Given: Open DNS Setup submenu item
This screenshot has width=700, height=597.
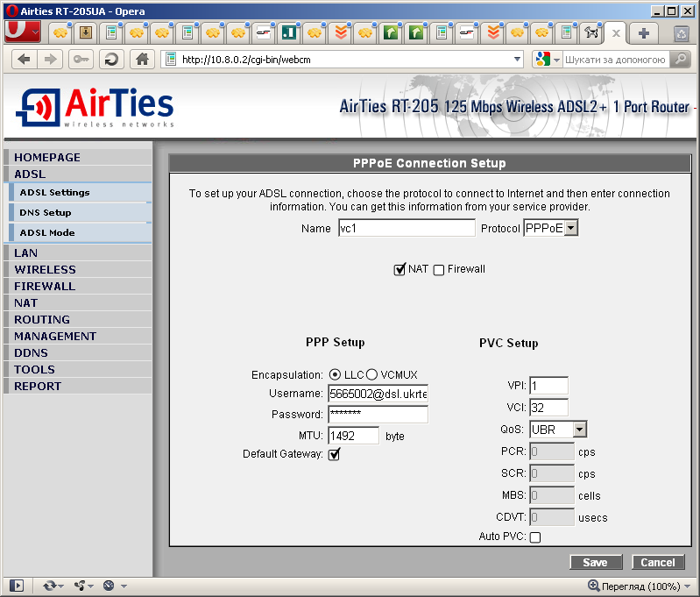Looking at the screenshot, I should (x=81, y=212).
